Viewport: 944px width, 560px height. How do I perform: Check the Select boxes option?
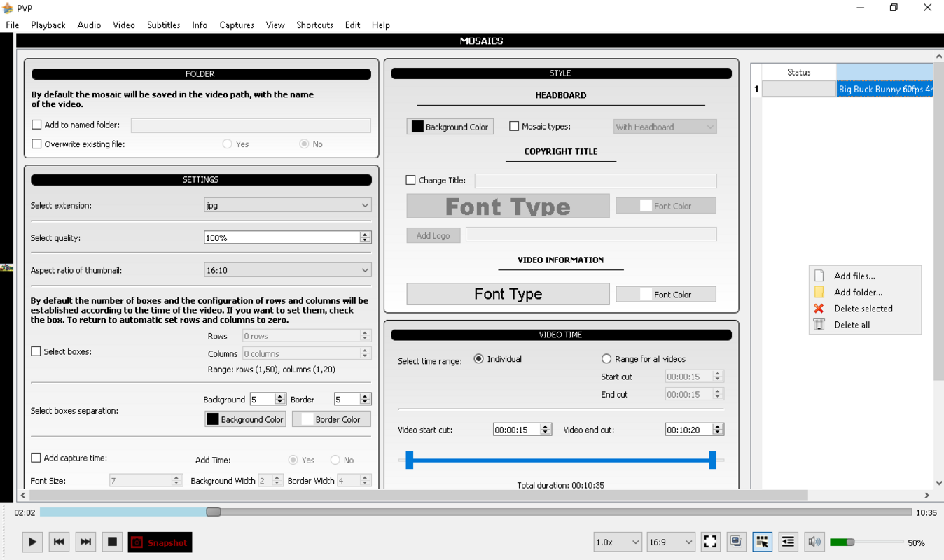[36, 351]
